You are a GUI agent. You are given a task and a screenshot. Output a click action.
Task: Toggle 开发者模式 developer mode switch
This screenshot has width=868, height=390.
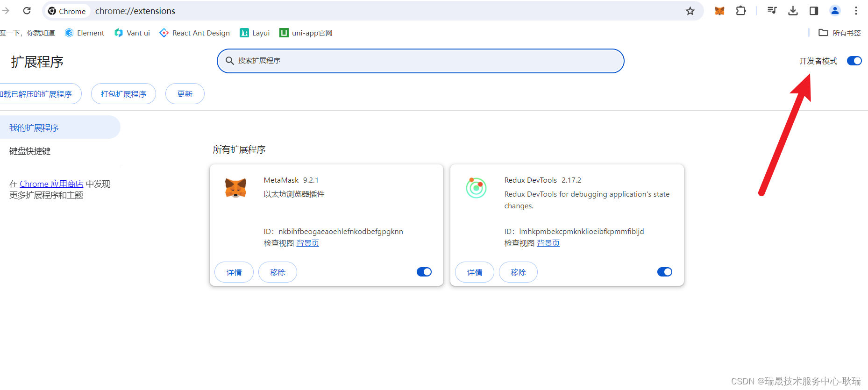(854, 61)
